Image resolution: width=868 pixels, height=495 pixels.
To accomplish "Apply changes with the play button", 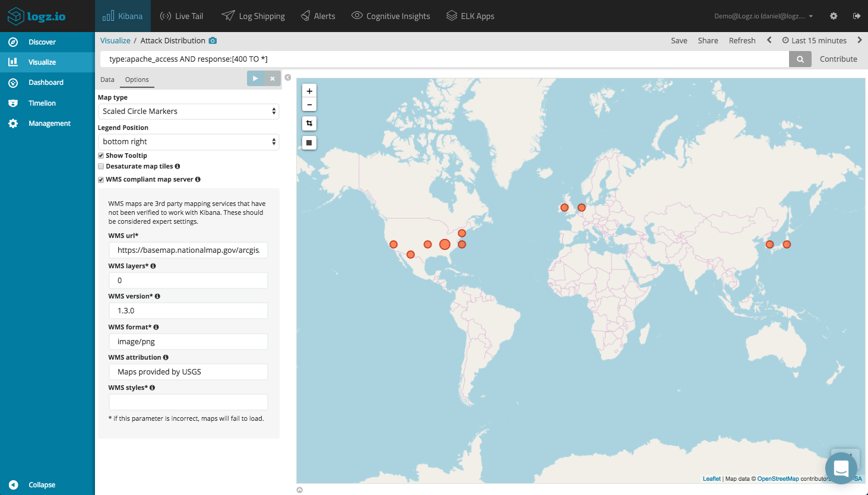I will (255, 78).
